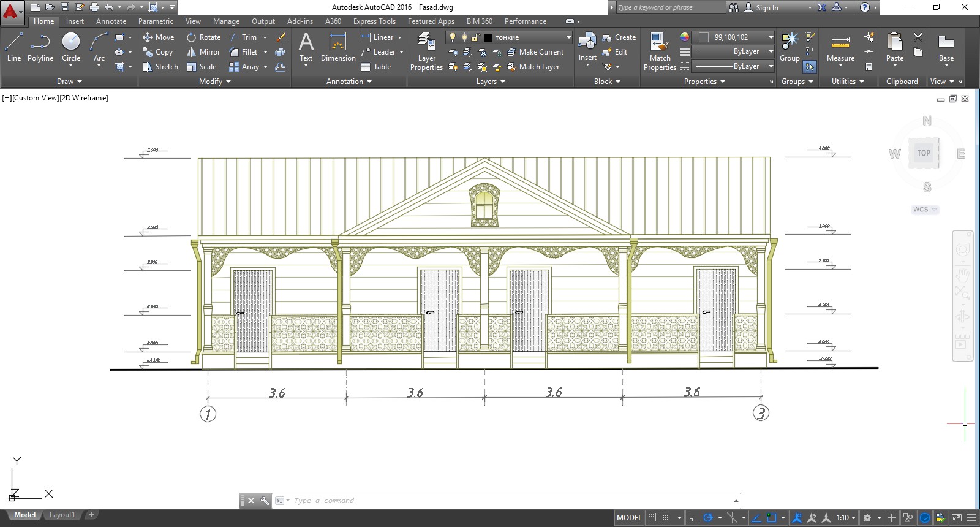Select the Line drawing tool
The width and height of the screenshot is (980, 527).
coord(13,47)
